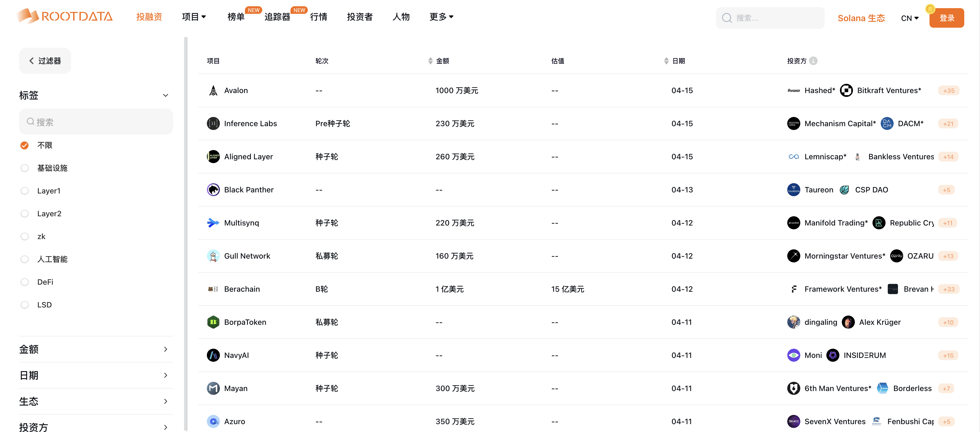
Task: Click the Avalon project icon
Action: 213,91
